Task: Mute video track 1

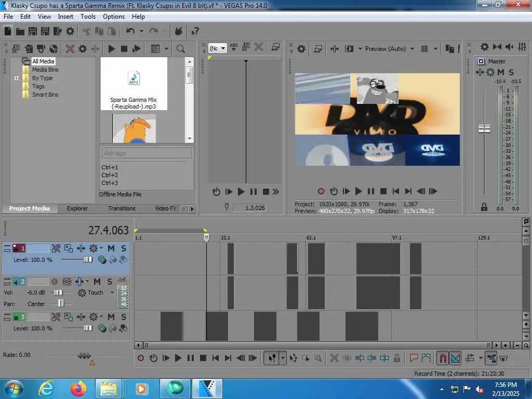Action: (111, 249)
